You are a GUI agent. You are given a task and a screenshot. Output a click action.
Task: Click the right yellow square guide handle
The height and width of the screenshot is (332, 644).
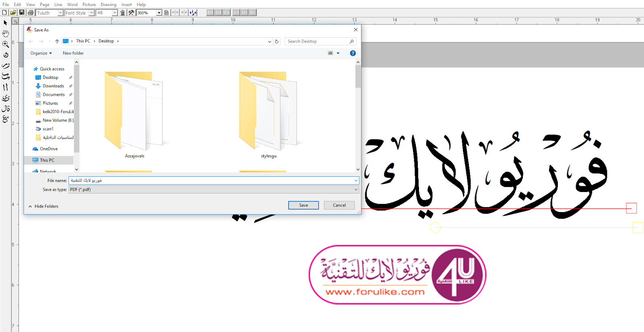pyautogui.click(x=638, y=227)
